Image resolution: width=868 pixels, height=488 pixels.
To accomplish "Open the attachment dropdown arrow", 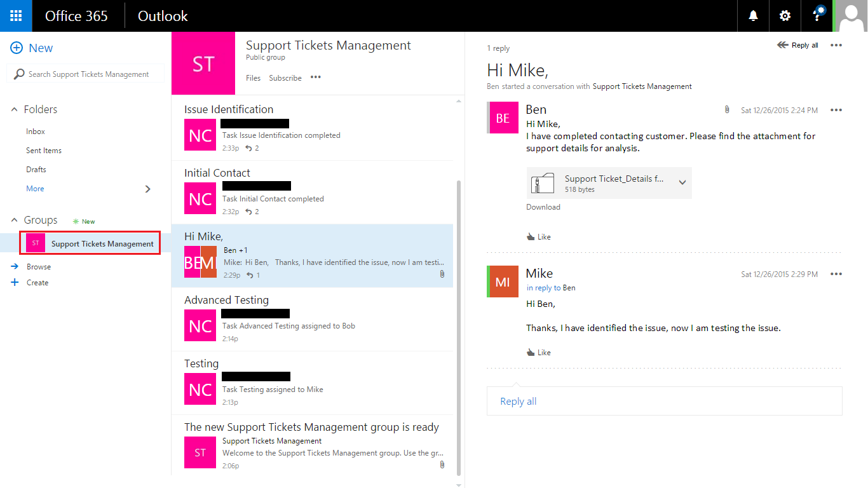I will 682,182.
